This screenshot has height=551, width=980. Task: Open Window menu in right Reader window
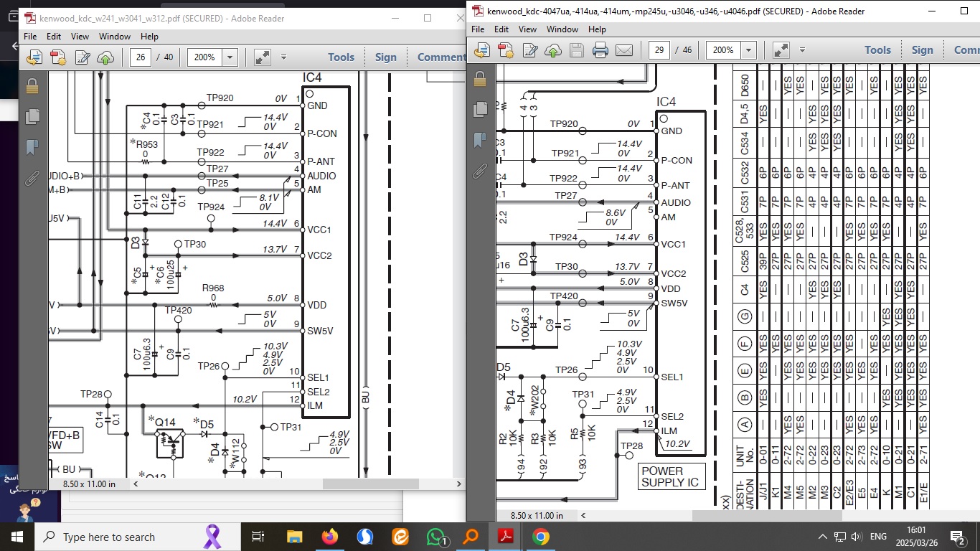tap(562, 29)
